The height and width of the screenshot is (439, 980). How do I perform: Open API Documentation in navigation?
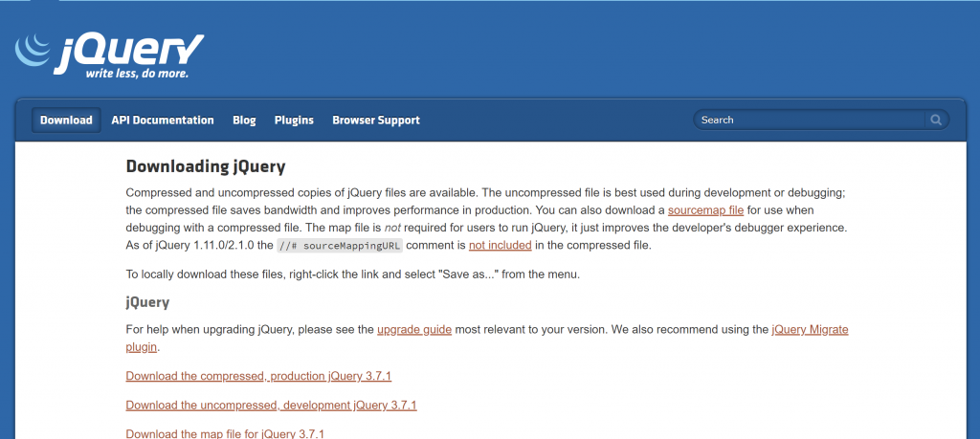pos(163,120)
